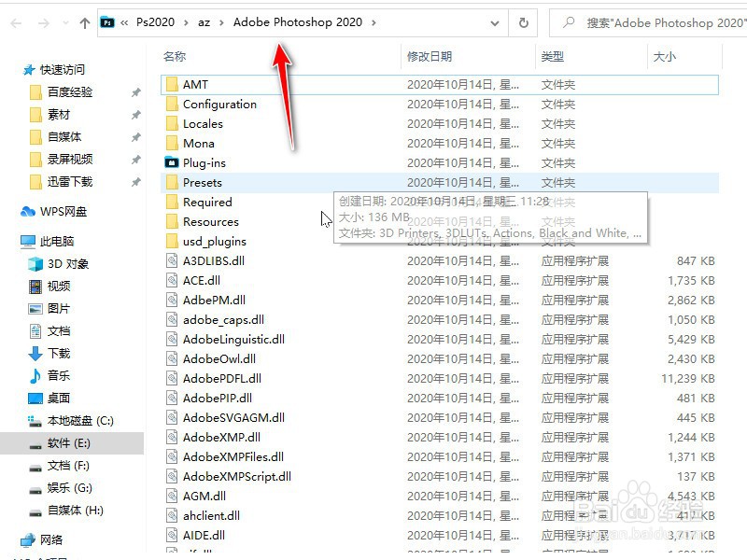Click the Resources folder icon
747x560 pixels.
(172, 222)
